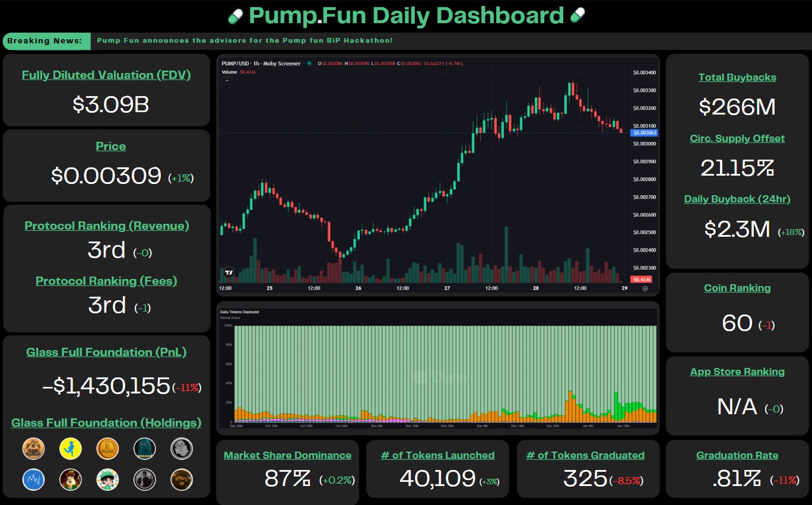Click the $266M total buybacks figure
The width and height of the screenshot is (812, 505).
pyautogui.click(x=737, y=107)
